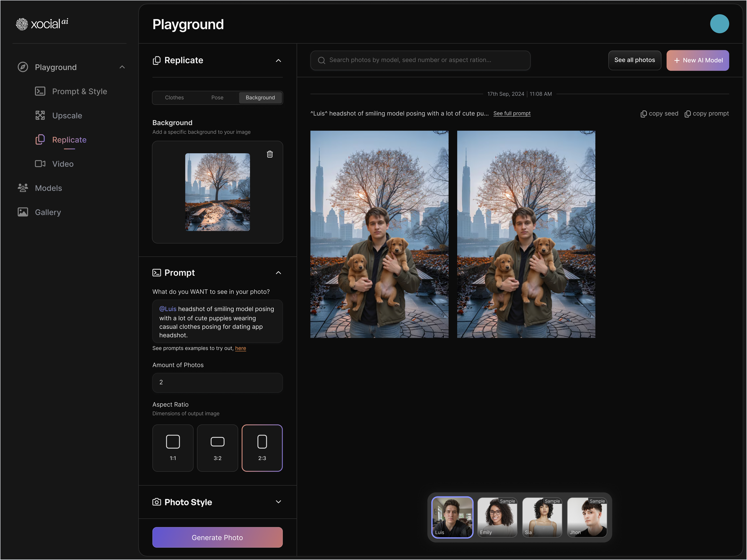The height and width of the screenshot is (560, 747).
Task: Open the Upscale sidebar item
Action: pos(59,115)
